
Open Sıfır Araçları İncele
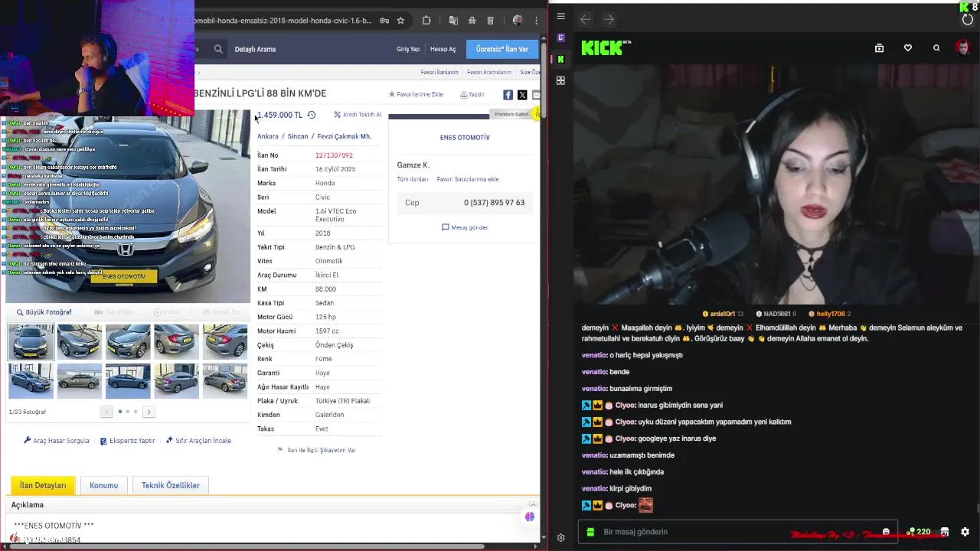[x=198, y=441]
